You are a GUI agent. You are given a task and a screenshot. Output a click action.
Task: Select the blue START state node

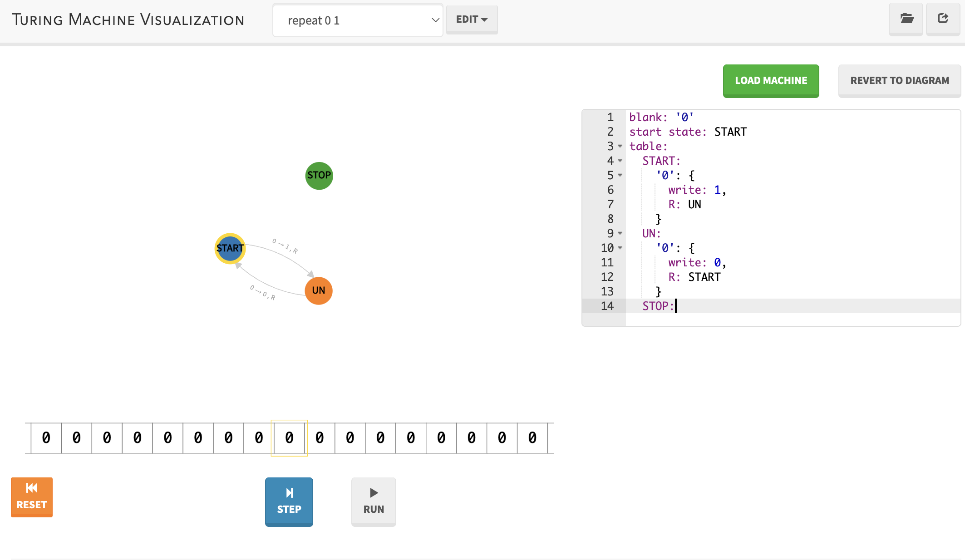point(230,248)
